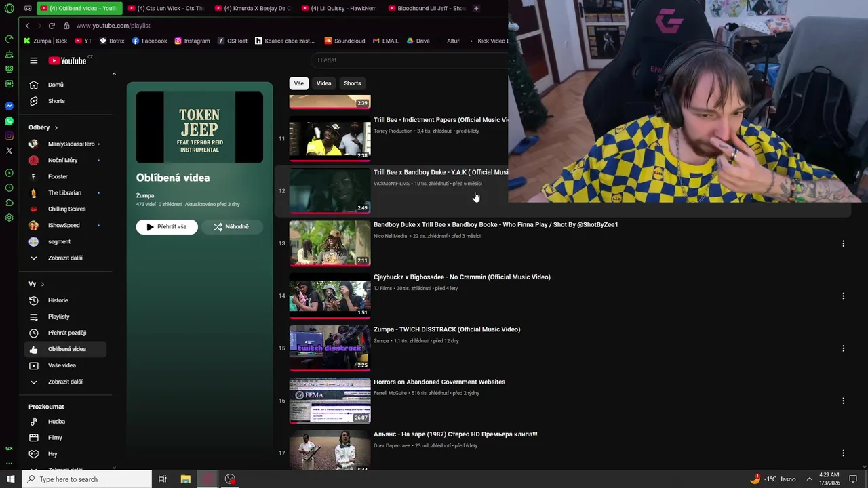Go back to the previous page
Viewport: 868px width, 488px height.
click(27, 26)
